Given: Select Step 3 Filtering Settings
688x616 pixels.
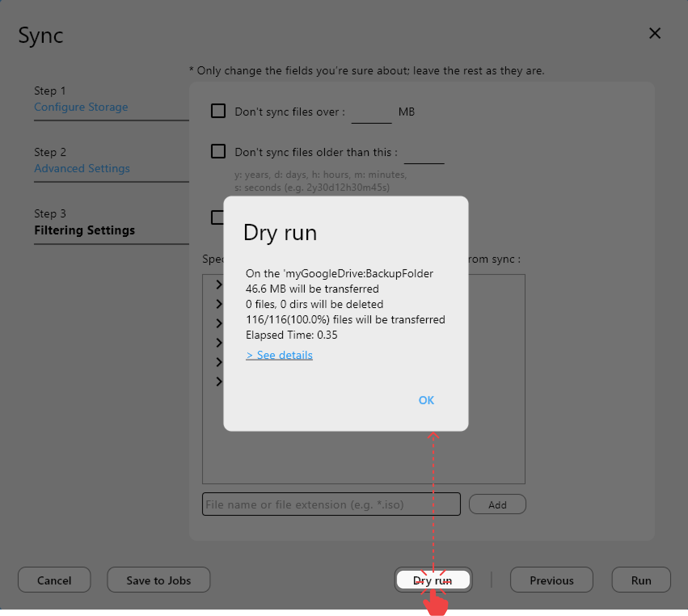Looking at the screenshot, I should click(x=84, y=230).
